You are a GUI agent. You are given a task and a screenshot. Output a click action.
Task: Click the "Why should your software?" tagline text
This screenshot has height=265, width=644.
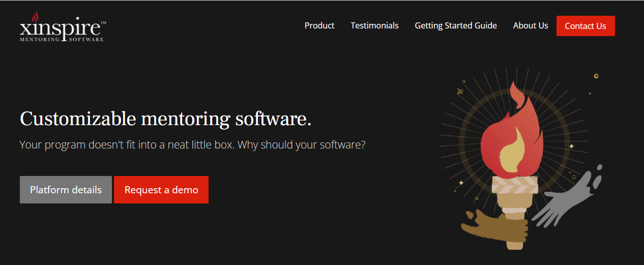pos(301,144)
